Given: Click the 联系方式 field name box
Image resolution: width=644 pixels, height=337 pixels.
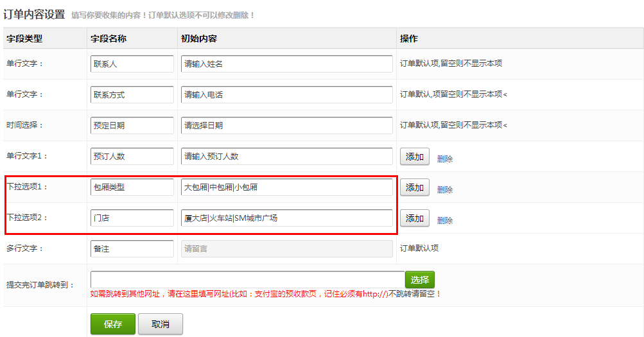Looking at the screenshot, I should (132, 95).
